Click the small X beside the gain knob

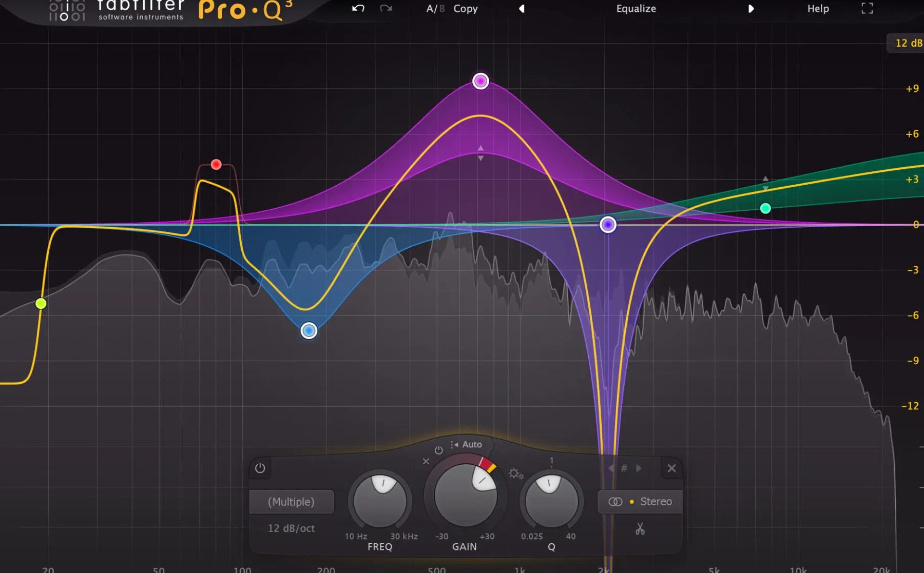tap(426, 461)
